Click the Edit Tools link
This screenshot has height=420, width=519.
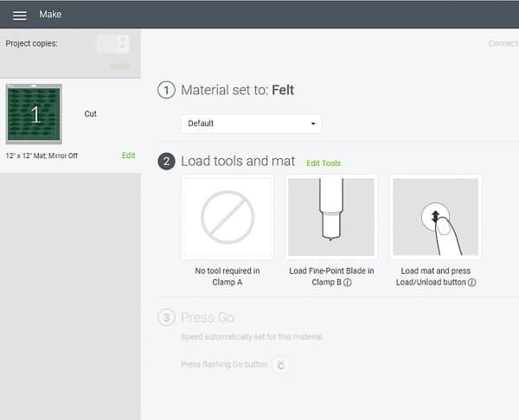(x=324, y=163)
